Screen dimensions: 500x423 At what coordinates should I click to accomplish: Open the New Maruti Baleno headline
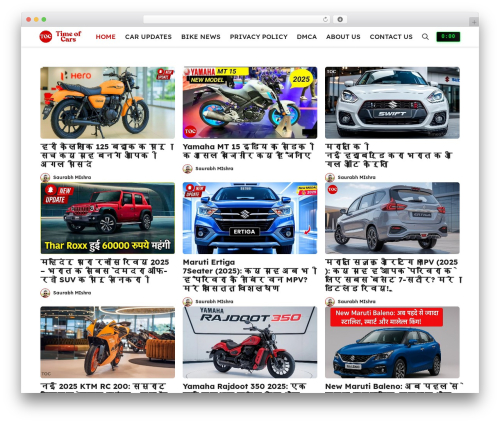click(393, 387)
